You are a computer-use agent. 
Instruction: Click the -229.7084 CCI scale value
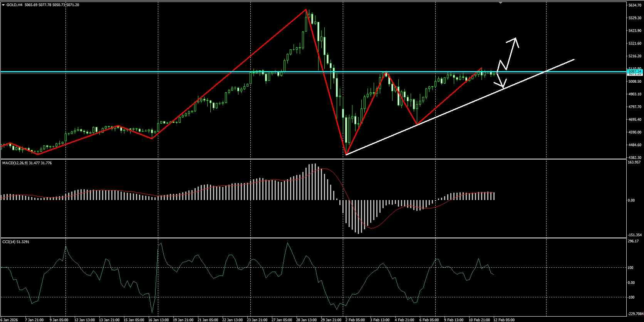point(636,314)
